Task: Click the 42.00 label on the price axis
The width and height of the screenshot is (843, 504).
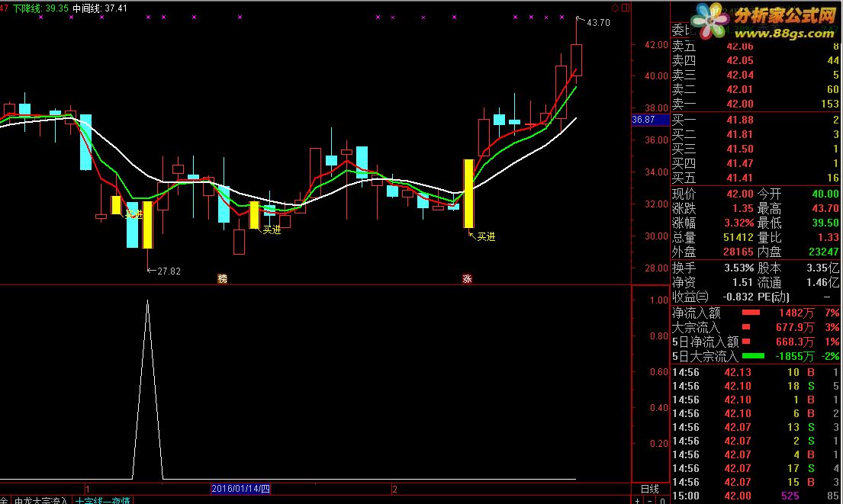Action: [656, 44]
